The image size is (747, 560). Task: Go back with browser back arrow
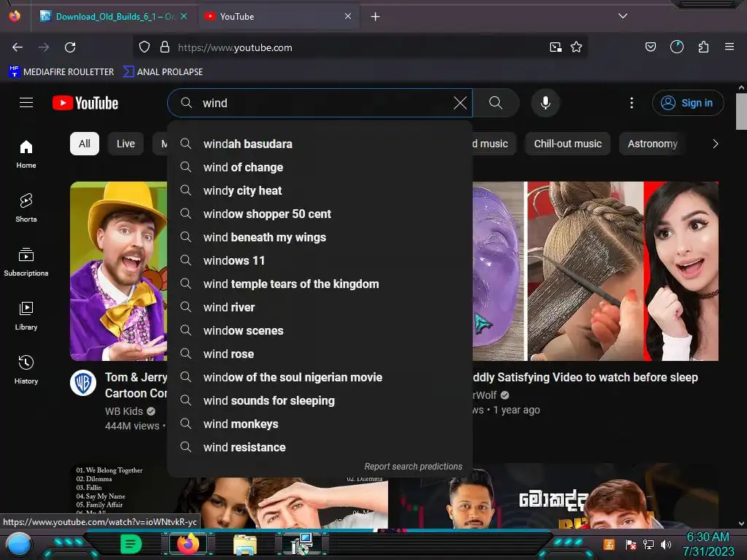pyautogui.click(x=18, y=47)
